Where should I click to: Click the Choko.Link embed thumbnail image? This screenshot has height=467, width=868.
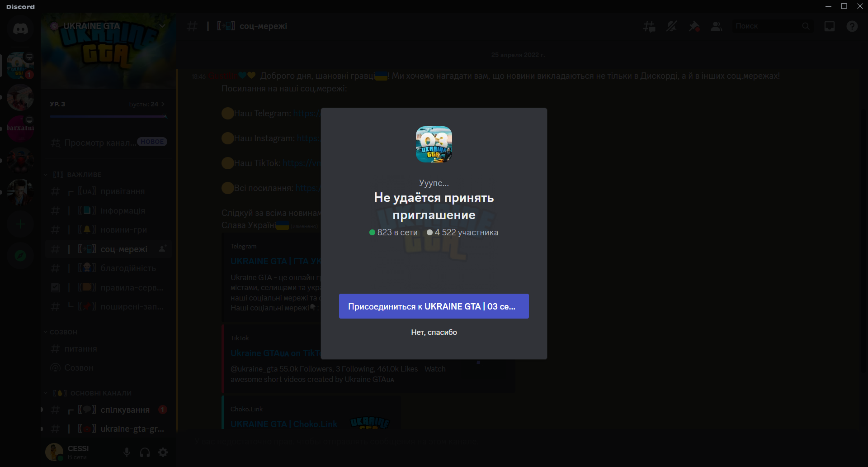370,422
